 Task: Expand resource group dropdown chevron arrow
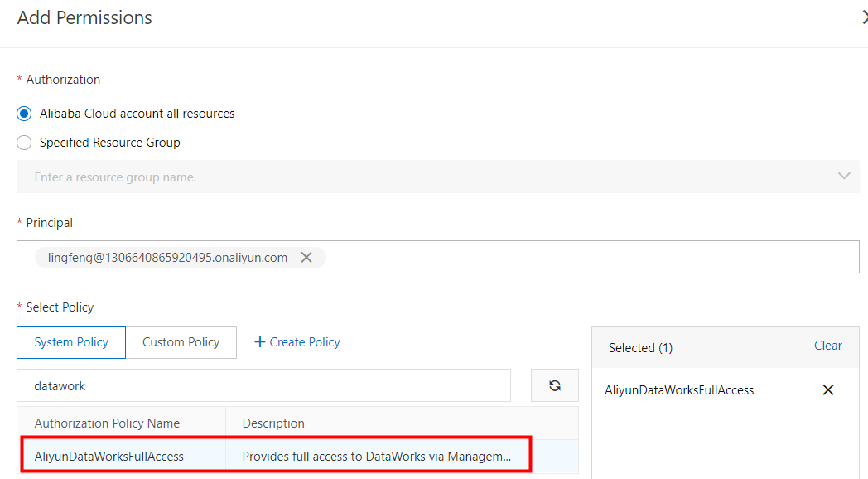click(x=844, y=176)
